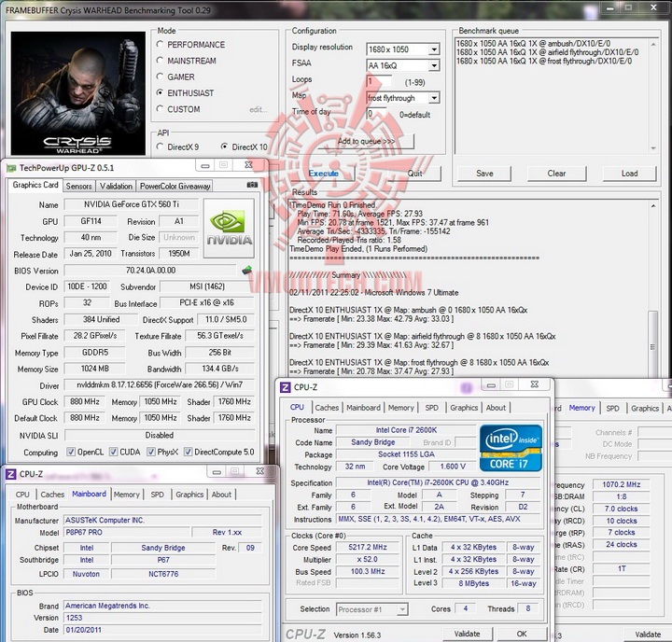Screen dimensions: 672x642
Task: Click Save queue button
Action: [x=484, y=174]
